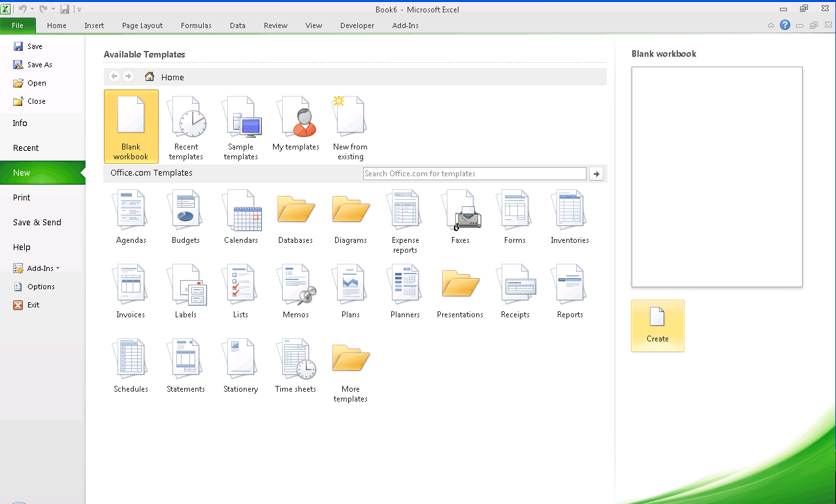The image size is (836, 504).
Task: Switch to the Add-Ins ribbon tab
Action: tap(406, 25)
